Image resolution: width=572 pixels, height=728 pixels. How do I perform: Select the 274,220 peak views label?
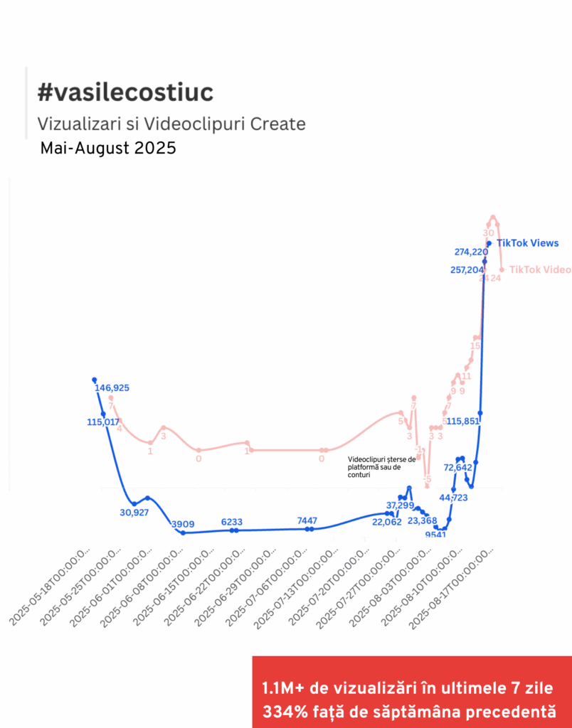click(471, 252)
